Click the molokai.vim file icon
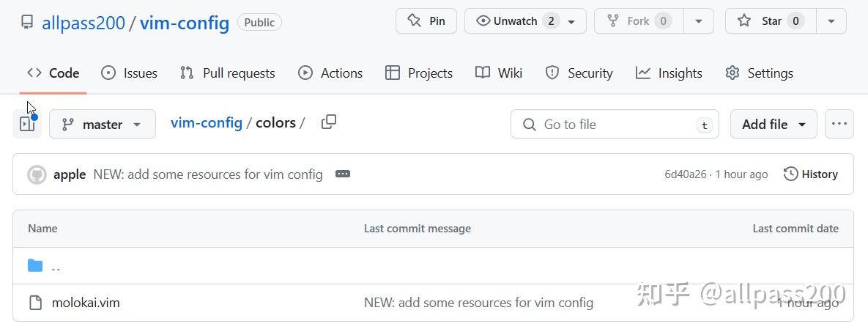This screenshot has width=868, height=332. click(35, 302)
